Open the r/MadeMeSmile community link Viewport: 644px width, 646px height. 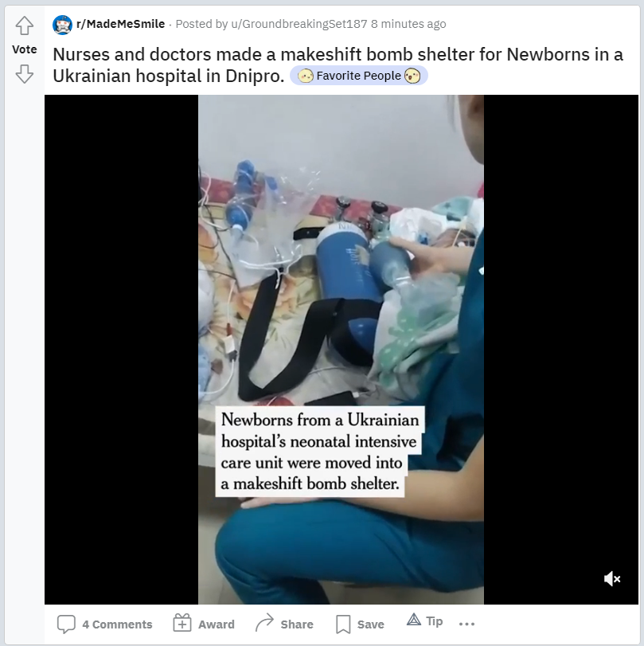(121, 24)
